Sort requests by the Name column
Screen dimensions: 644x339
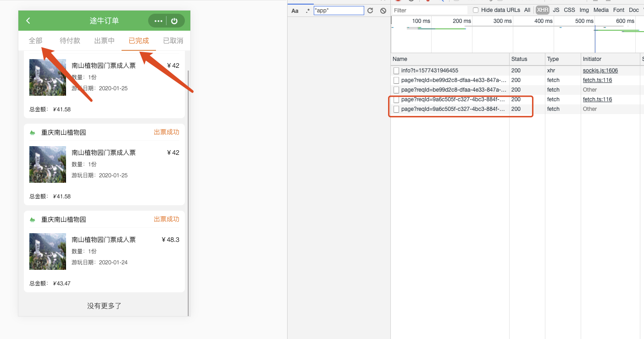450,59
